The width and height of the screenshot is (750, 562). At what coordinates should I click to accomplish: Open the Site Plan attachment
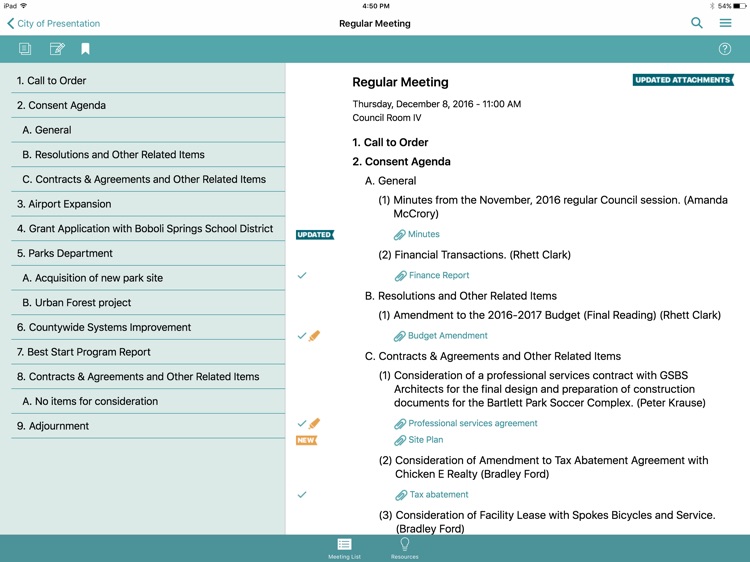pos(425,440)
